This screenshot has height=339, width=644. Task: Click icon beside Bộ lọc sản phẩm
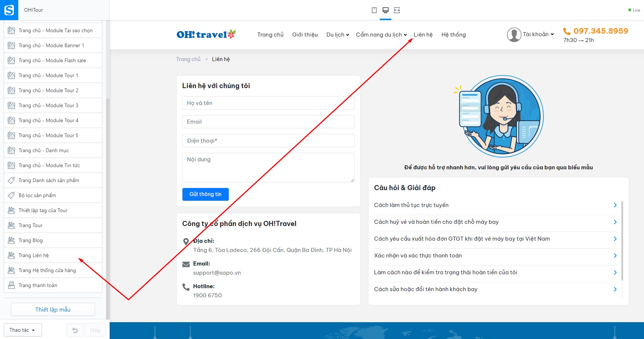[x=11, y=195]
